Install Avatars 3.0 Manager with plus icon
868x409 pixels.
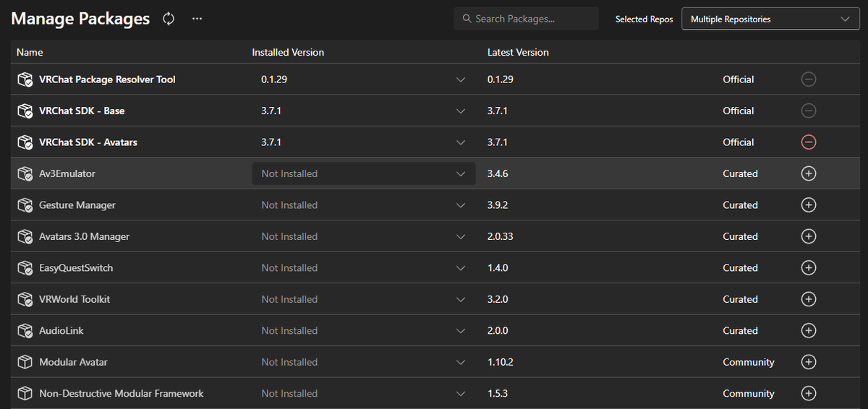click(x=809, y=236)
